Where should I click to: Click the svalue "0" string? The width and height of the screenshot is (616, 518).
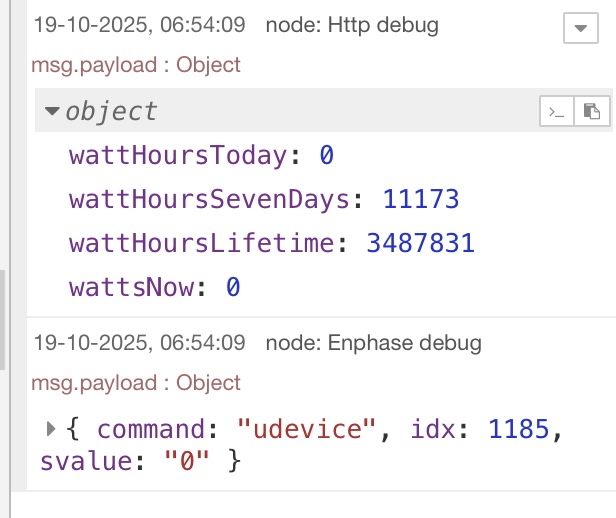coord(190,461)
